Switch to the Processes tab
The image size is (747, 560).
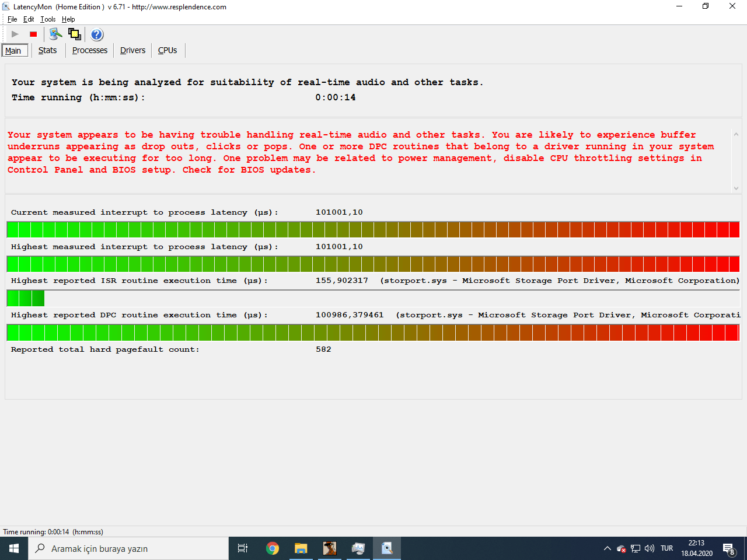point(90,50)
